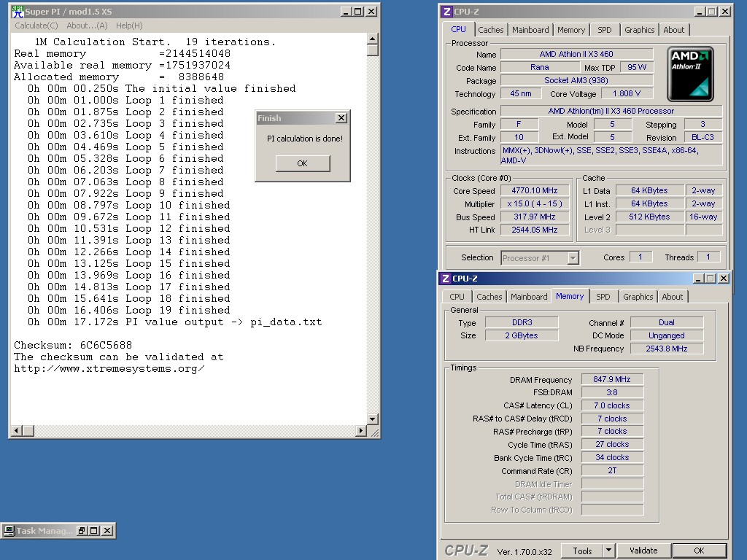
Task: Close the Super PI window
Action: click(371, 12)
